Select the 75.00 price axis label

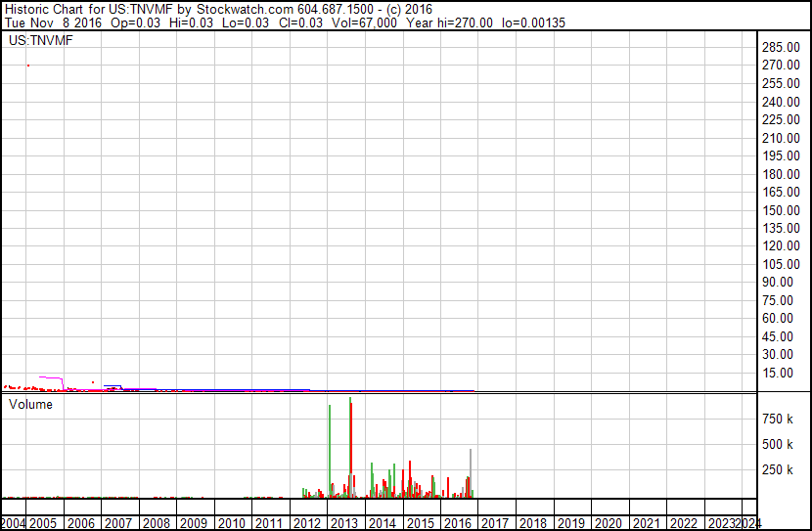[x=778, y=300]
